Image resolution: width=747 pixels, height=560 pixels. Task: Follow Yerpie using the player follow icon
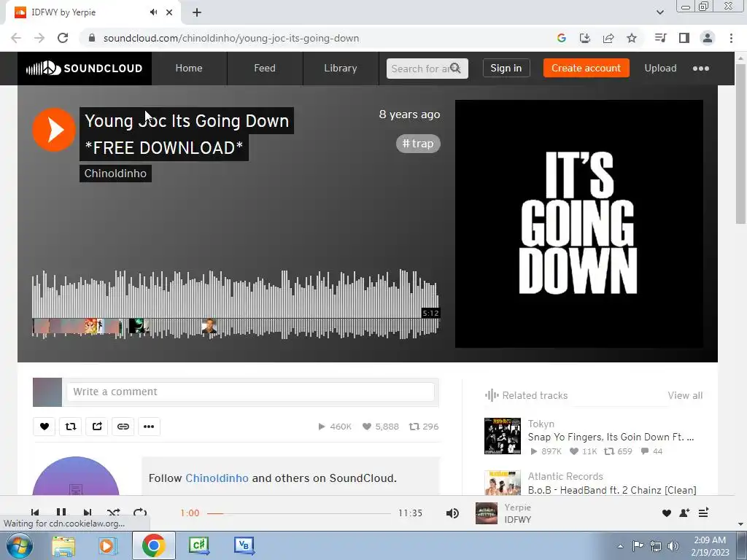click(684, 513)
